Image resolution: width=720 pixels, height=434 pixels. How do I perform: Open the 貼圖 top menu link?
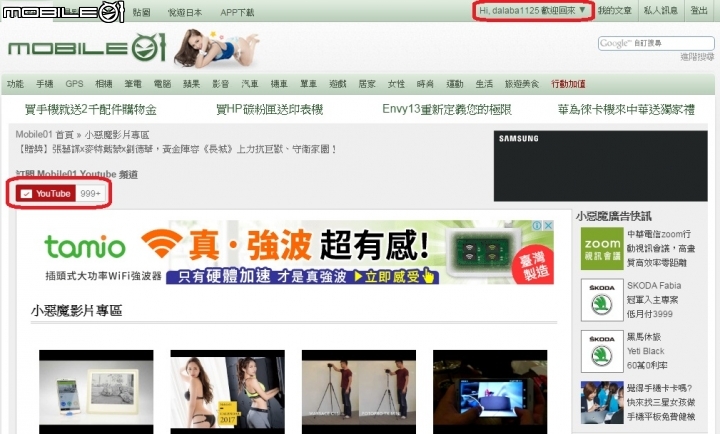pos(141,12)
